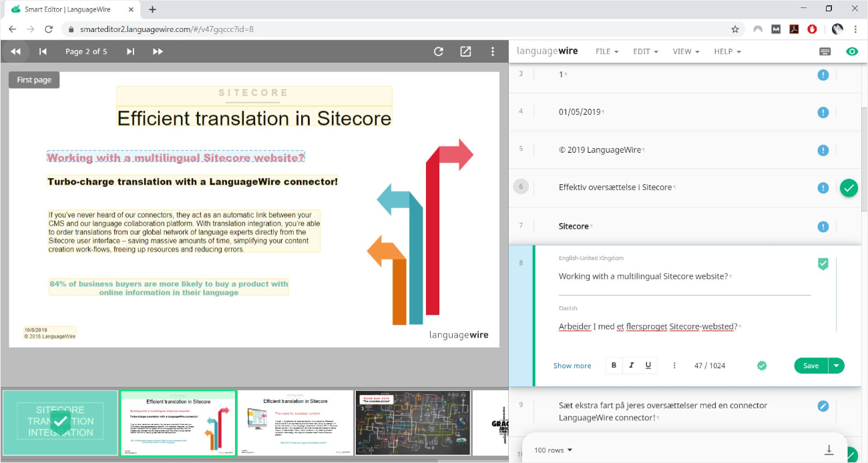Refresh the document preview pane
The width and height of the screenshot is (868, 463).
click(x=439, y=51)
